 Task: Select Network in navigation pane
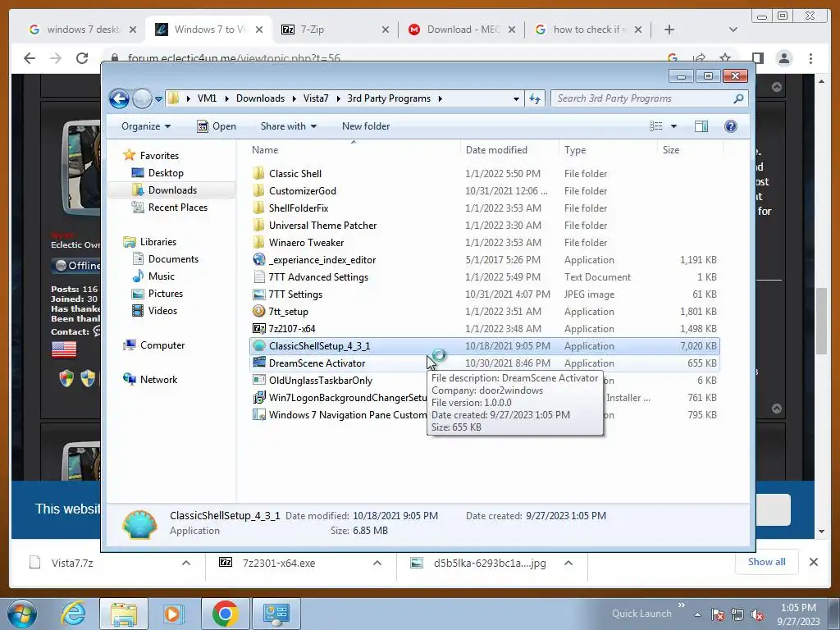tap(158, 380)
